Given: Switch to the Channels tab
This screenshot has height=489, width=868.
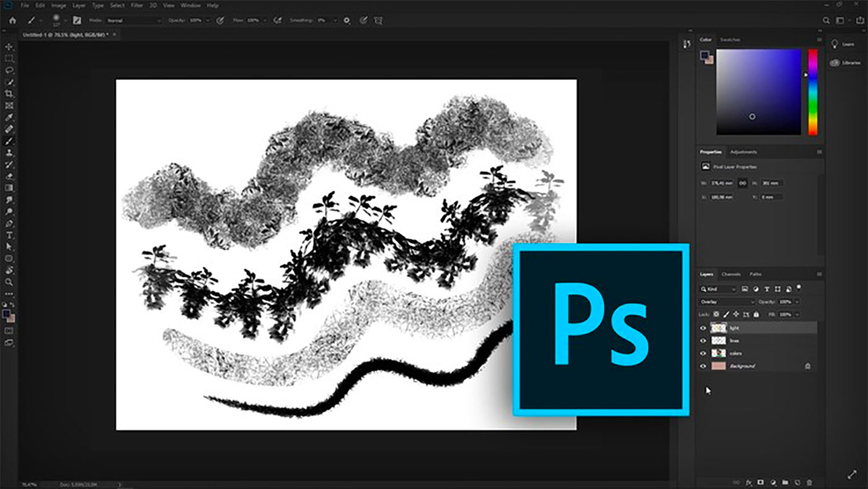Looking at the screenshot, I should 731,274.
